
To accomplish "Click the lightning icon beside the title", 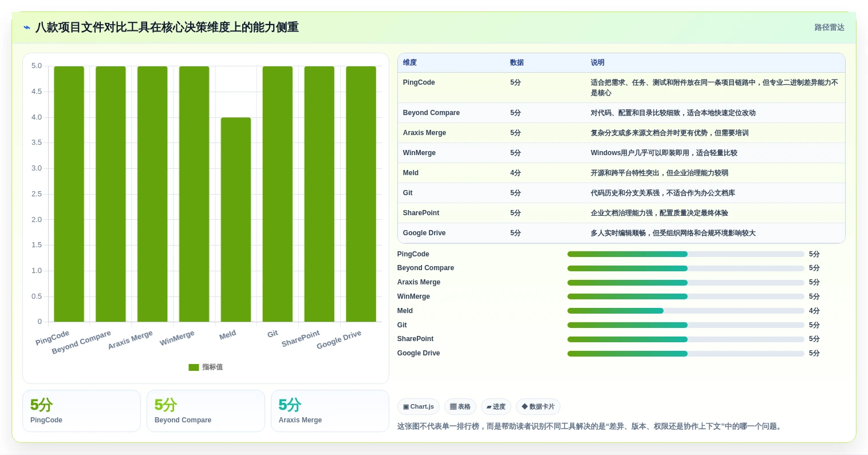I will point(27,27).
